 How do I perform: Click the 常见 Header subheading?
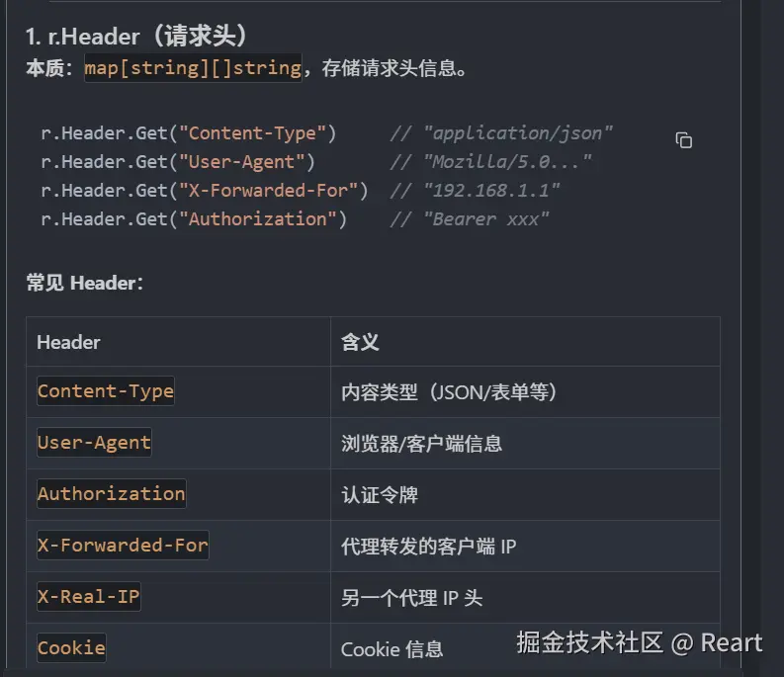click(84, 283)
